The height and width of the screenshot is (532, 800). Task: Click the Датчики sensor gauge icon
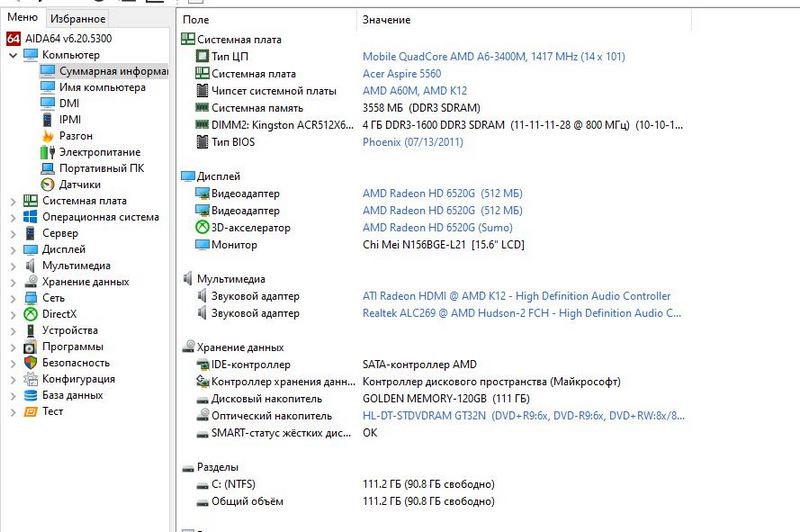pyautogui.click(x=47, y=184)
